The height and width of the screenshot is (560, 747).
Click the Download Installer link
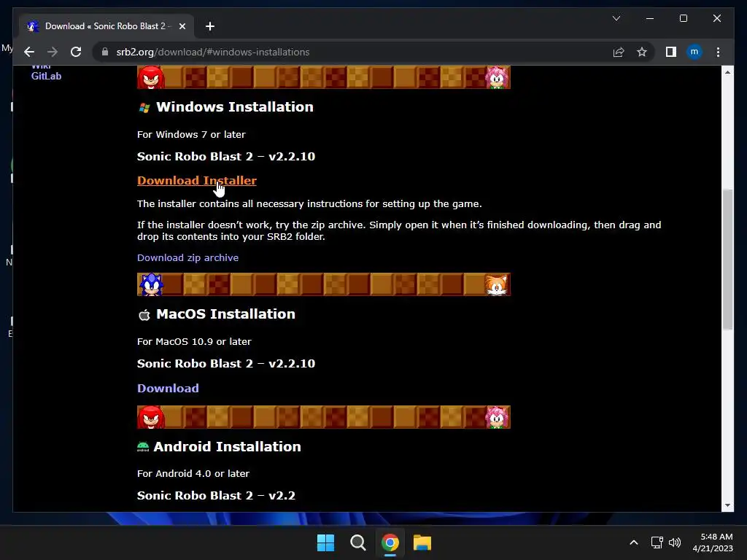point(197,181)
